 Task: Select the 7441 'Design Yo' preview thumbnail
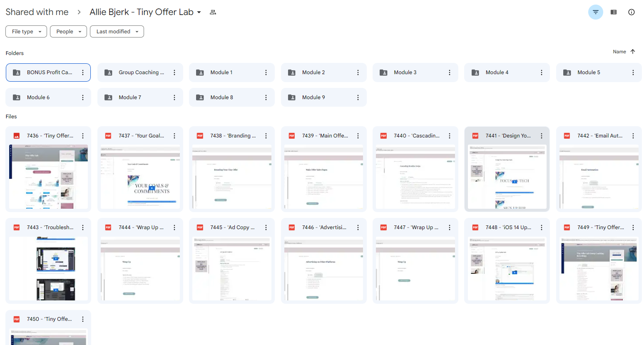(507, 177)
